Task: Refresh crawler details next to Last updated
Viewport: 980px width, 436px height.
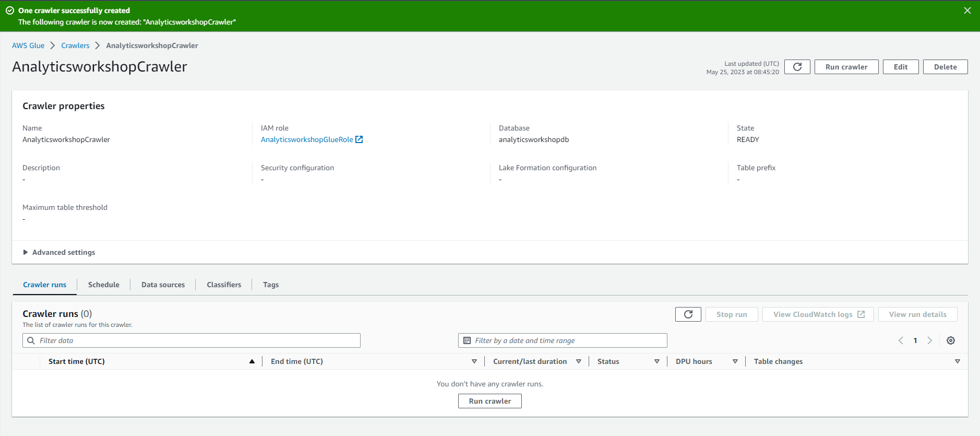Action: coord(797,67)
